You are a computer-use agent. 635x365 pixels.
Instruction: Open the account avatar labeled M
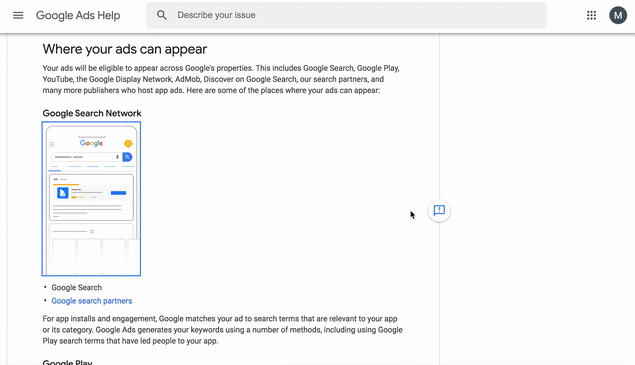click(618, 15)
